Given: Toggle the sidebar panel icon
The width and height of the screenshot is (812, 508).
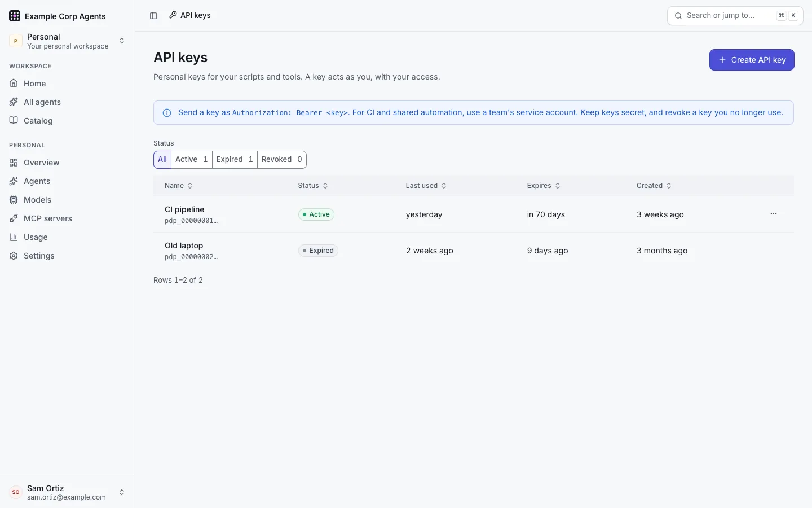Looking at the screenshot, I should point(153,16).
